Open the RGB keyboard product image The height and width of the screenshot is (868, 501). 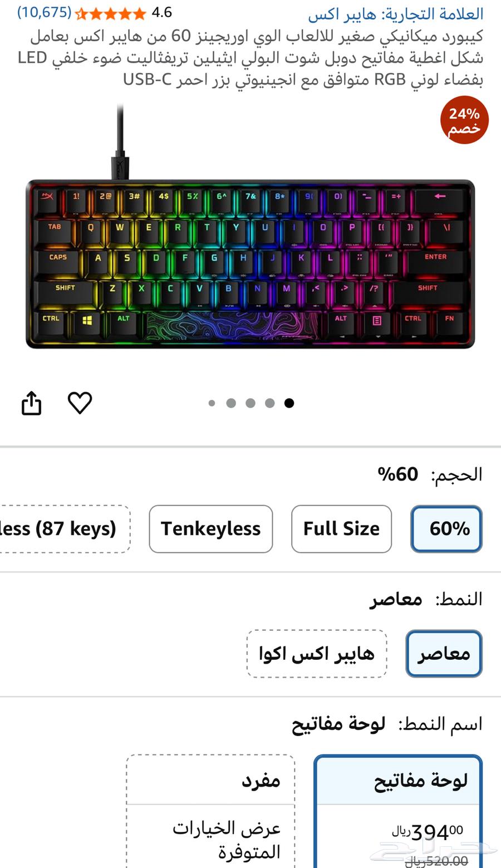coord(250,239)
